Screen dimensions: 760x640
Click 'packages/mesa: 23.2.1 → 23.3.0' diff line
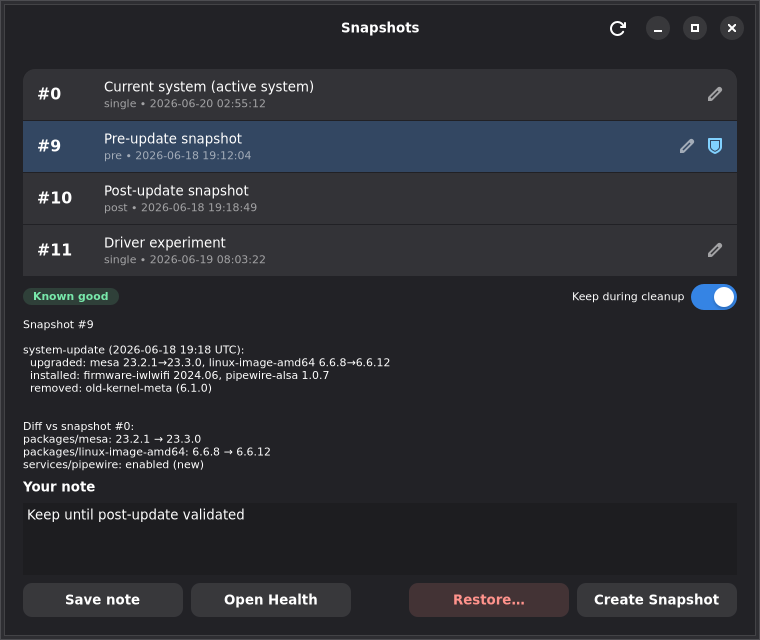point(112,439)
